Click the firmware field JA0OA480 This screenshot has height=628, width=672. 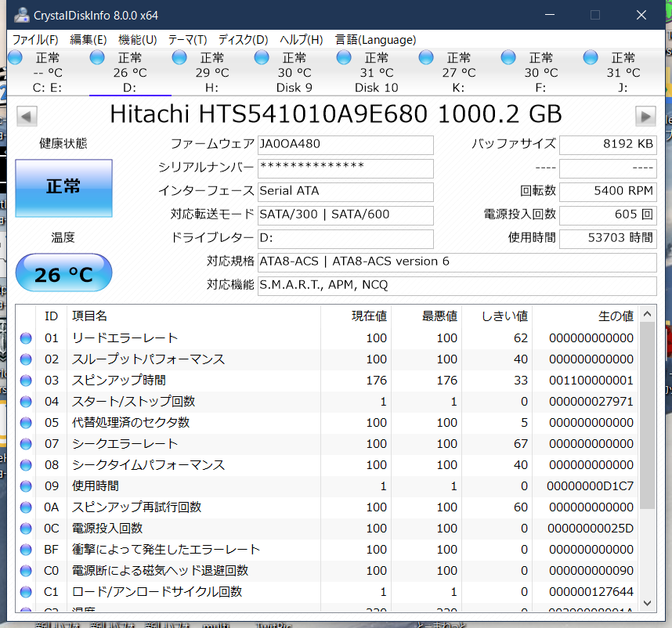[345, 145]
